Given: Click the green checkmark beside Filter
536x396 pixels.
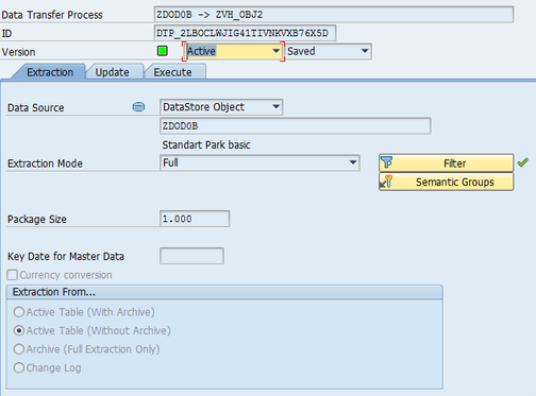Looking at the screenshot, I should (523, 162).
